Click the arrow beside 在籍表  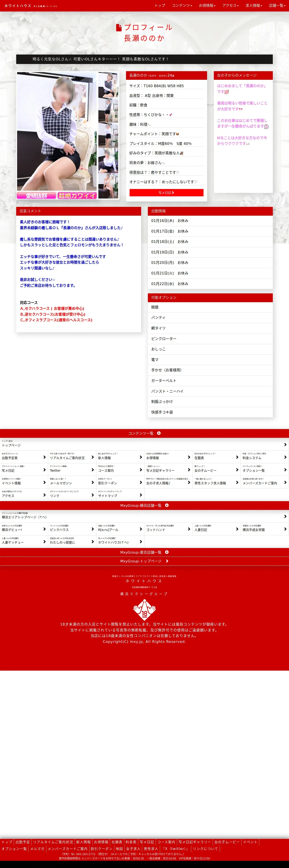point(237,457)
